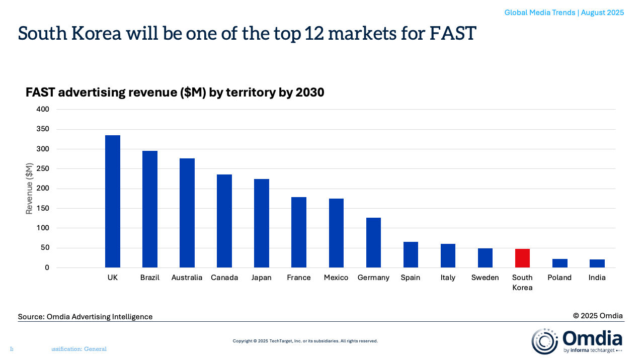Click the 'Japan' axis label

pyautogui.click(x=262, y=278)
